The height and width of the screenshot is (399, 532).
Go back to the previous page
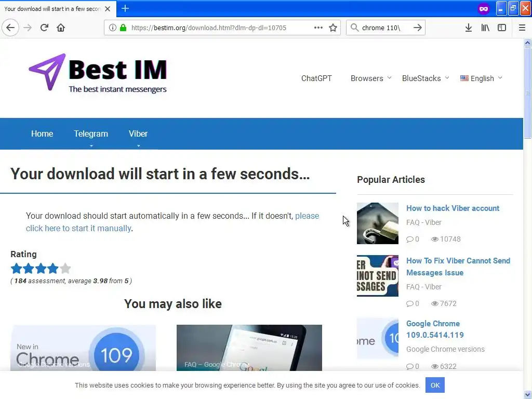[x=10, y=28]
